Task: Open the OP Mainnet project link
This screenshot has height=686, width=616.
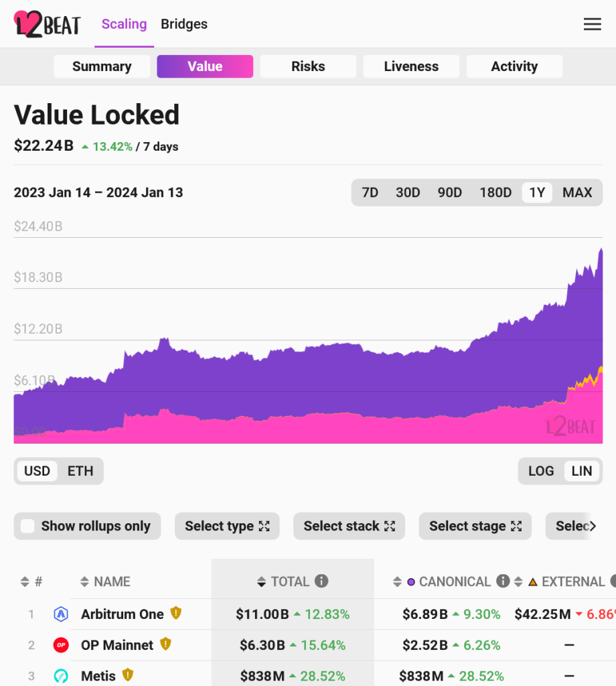Action: (117, 645)
